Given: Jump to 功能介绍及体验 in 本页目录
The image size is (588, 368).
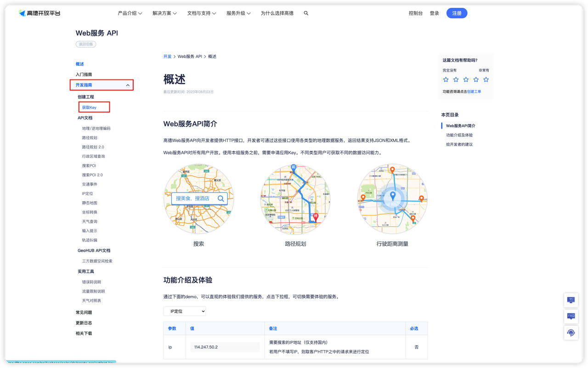Looking at the screenshot, I should click(459, 135).
